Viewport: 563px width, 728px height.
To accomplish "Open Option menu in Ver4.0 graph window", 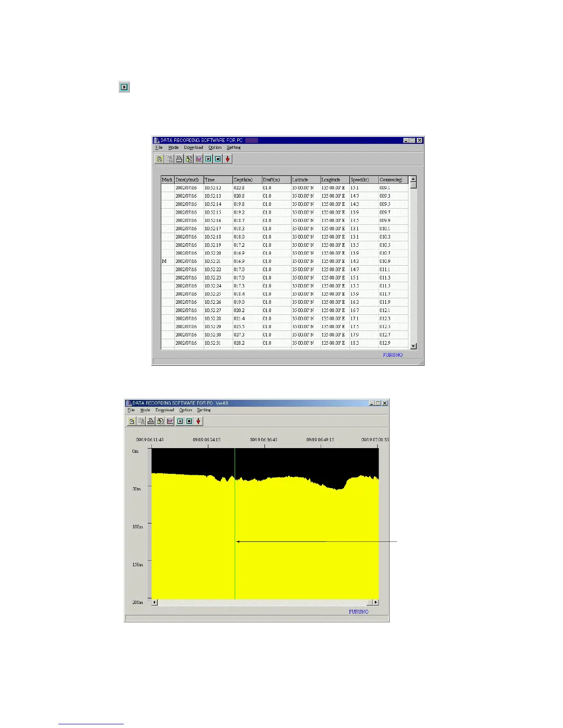I will pos(186,410).
